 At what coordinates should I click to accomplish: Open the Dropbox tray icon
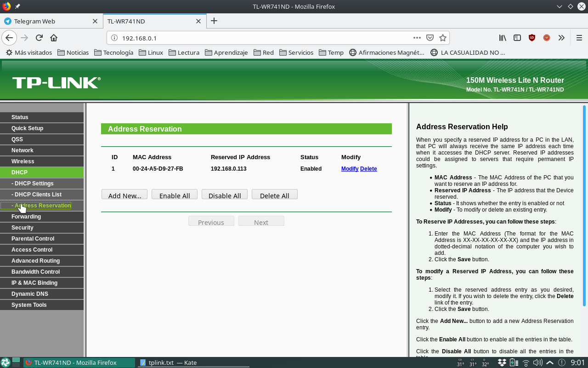(503, 362)
